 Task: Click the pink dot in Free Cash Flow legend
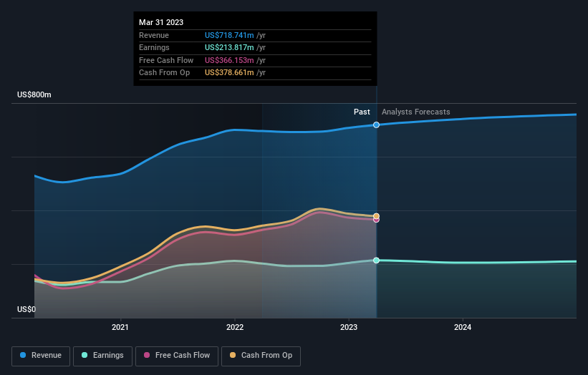pyautogui.click(x=147, y=355)
